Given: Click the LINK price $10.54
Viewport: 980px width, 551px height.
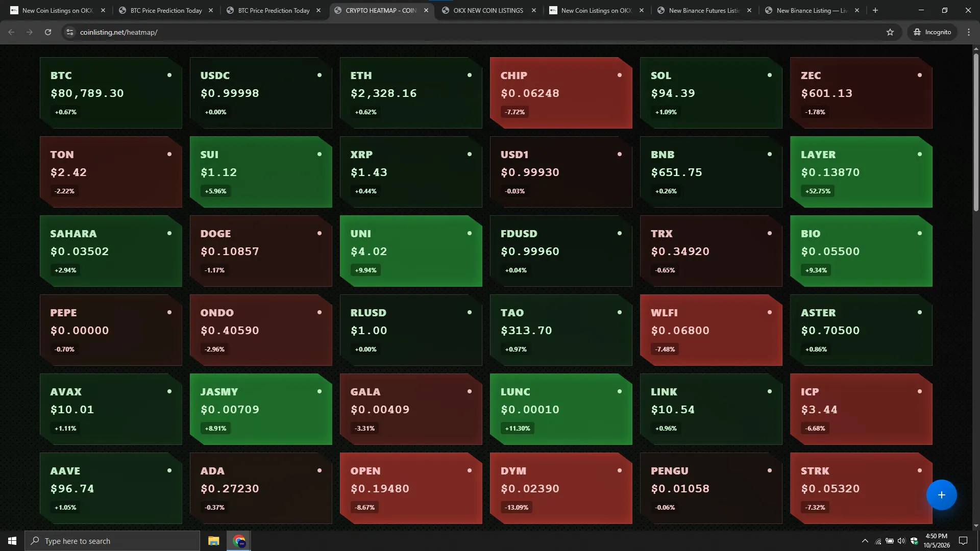Looking at the screenshot, I should (673, 410).
